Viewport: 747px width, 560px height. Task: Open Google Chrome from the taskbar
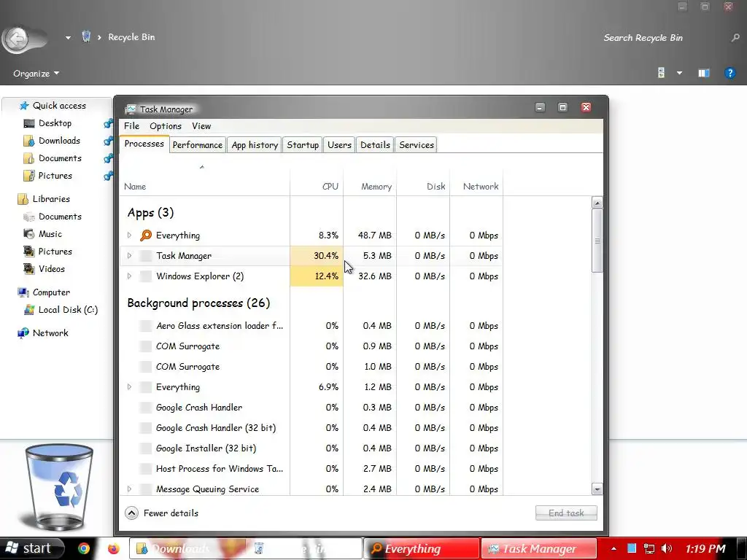pos(84,548)
